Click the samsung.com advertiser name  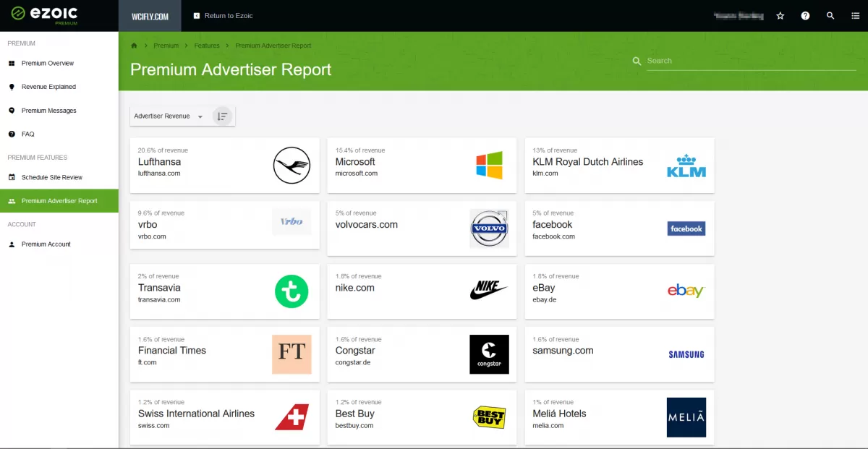click(x=563, y=351)
